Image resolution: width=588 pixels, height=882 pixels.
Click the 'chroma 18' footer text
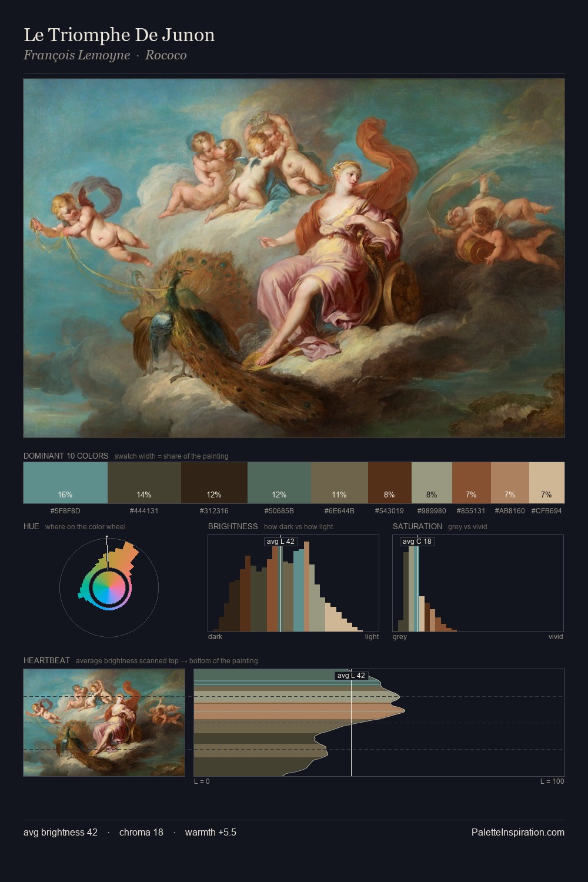[141, 833]
